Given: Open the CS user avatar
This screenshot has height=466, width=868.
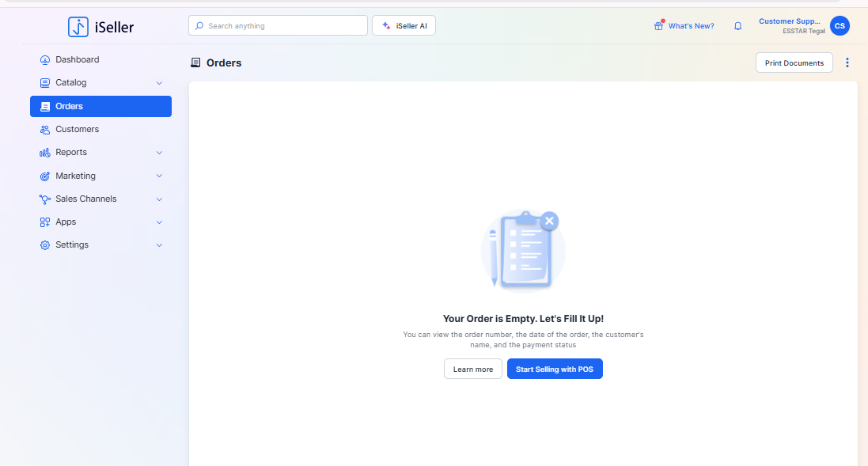Looking at the screenshot, I should (x=840, y=26).
